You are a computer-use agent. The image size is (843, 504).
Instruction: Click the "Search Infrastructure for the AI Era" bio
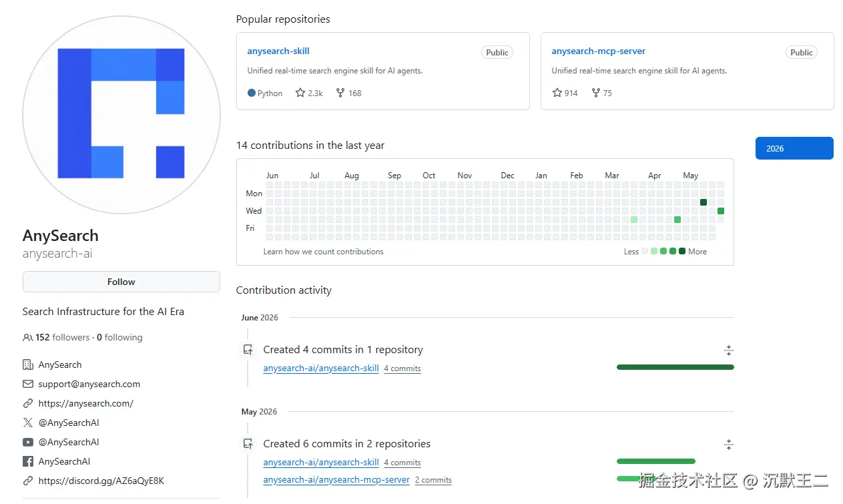(103, 312)
